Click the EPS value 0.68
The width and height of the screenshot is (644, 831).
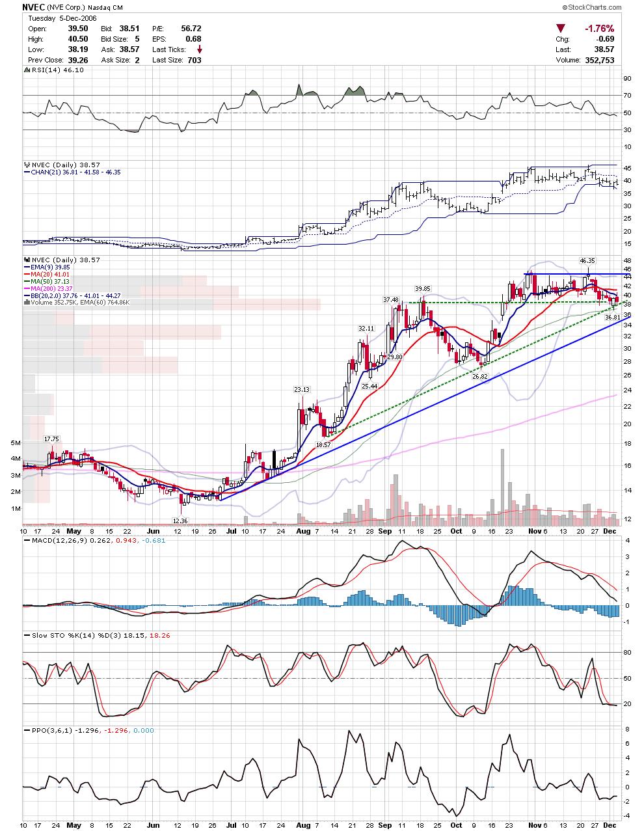point(193,39)
